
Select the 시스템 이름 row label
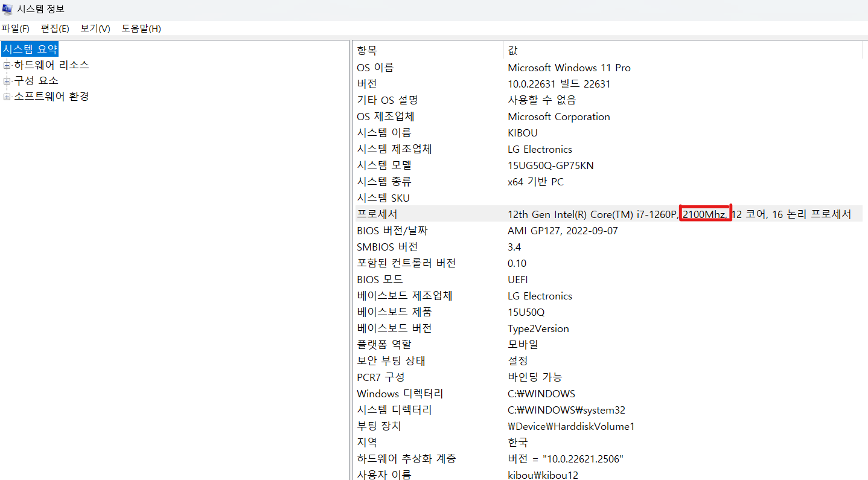384,133
